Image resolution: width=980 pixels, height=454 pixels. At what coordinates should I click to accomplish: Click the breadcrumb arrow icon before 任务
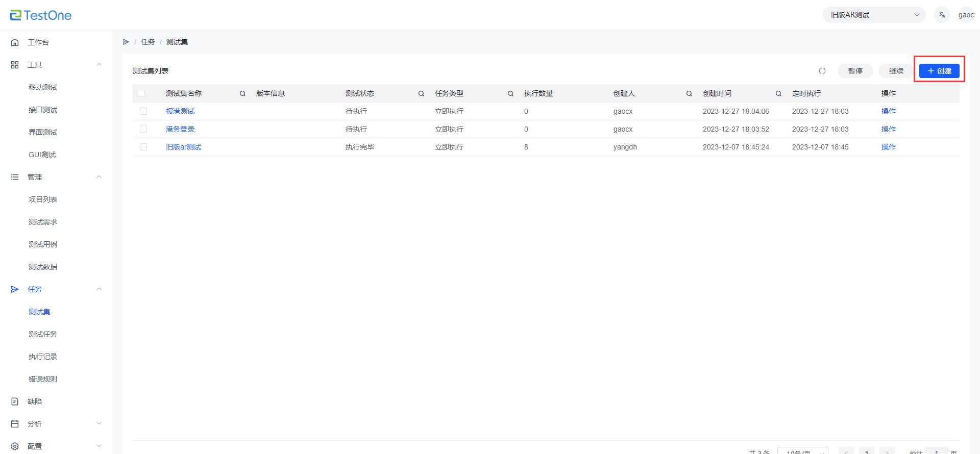126,42
